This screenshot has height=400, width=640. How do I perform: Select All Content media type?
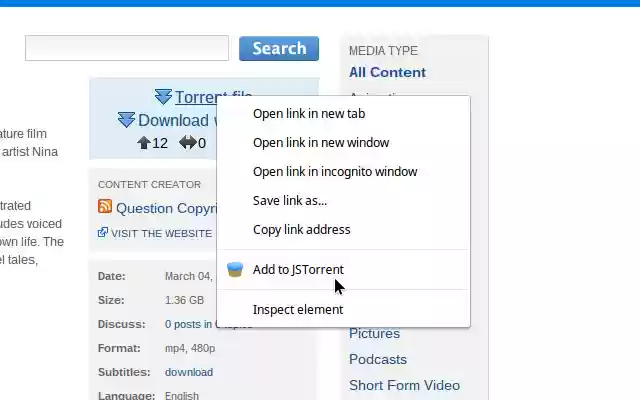click(387, 72)
